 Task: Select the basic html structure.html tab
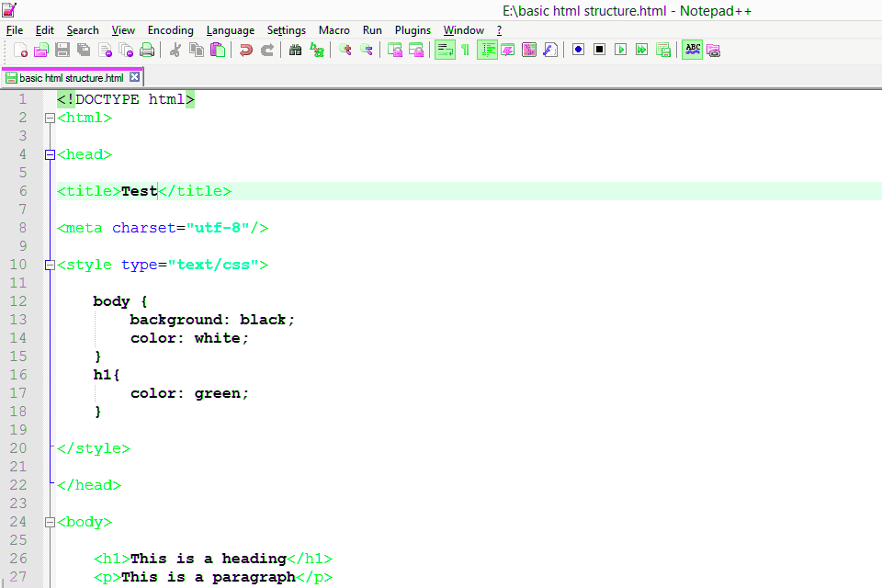pyautogui.click(x=72, y=78)
